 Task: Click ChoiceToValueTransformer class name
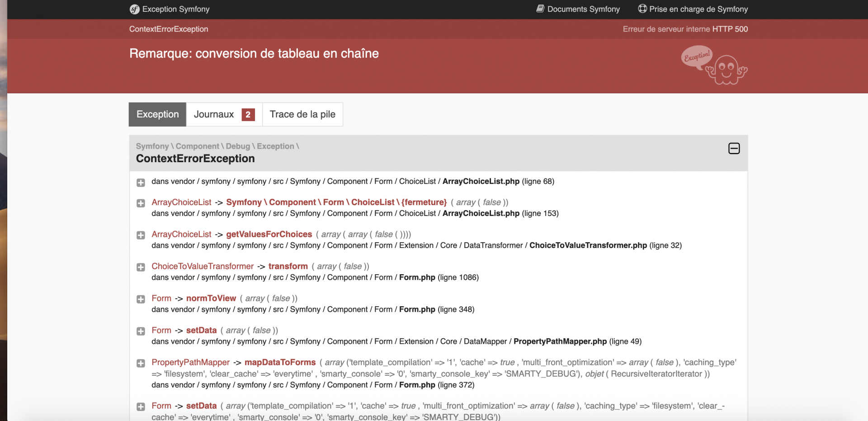tap(203, 267)
